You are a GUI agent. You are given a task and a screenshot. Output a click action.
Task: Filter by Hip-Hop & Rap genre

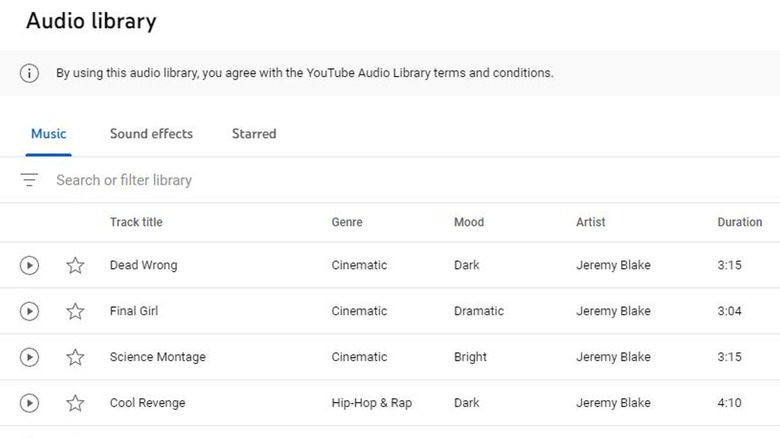point(371,403)
